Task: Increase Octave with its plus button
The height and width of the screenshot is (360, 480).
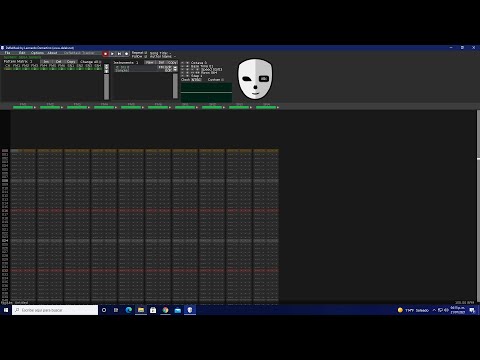Action: pyautogui.click(x=187, y=63)
